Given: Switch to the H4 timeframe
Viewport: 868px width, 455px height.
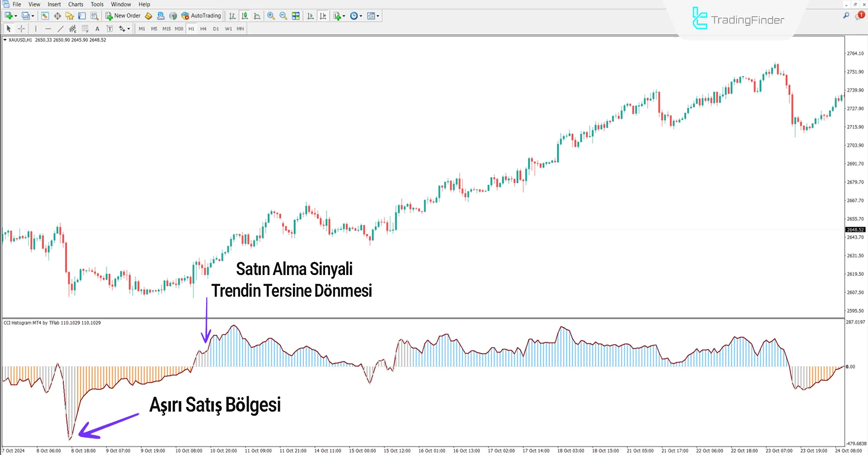Looking at the screenshot, I should click(203, 28).
